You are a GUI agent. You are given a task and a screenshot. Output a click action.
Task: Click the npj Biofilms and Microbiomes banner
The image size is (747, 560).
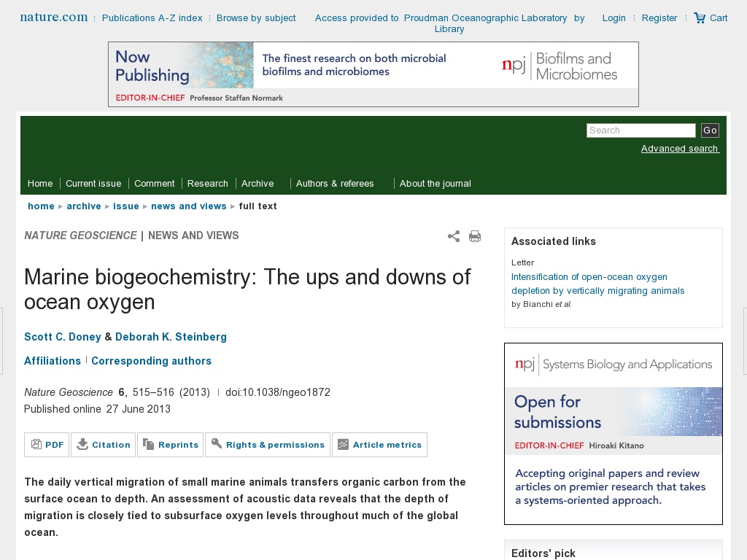coord(373,74)
